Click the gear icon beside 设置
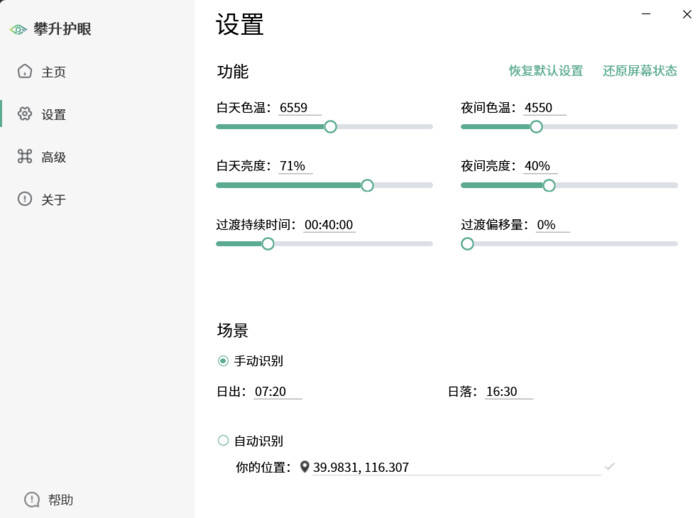Viewport: 700px width, 518px height. tap(25, 114)
